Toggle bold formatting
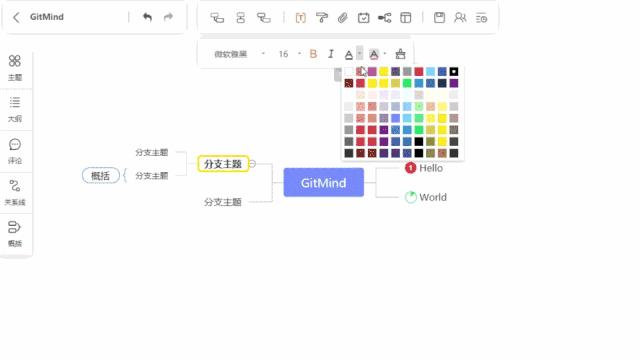This screenshot has width=640, height=360. click(313, 54)
